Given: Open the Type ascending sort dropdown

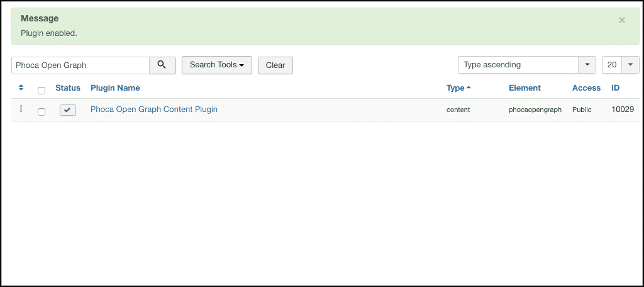Looking at the screenshot, I should tap(518, 65).
